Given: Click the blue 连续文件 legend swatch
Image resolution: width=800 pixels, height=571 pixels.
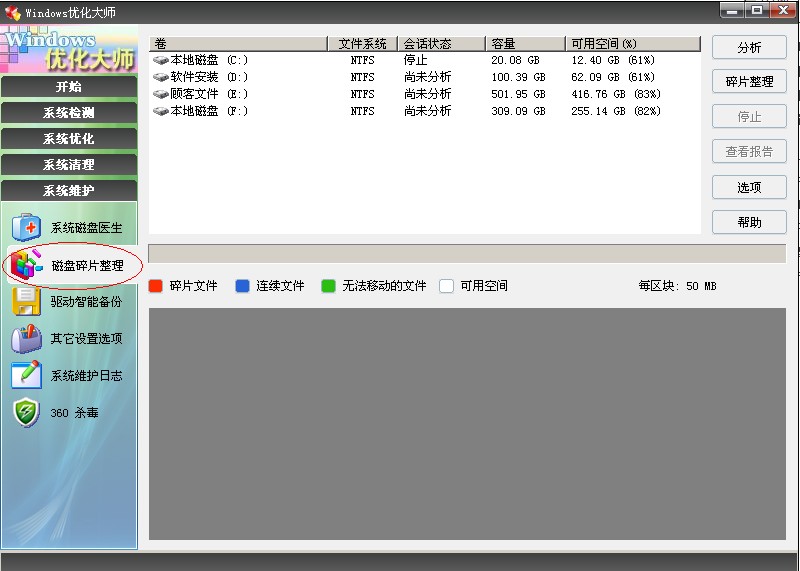Looking at the screenshot, I should tap(242, 286).
